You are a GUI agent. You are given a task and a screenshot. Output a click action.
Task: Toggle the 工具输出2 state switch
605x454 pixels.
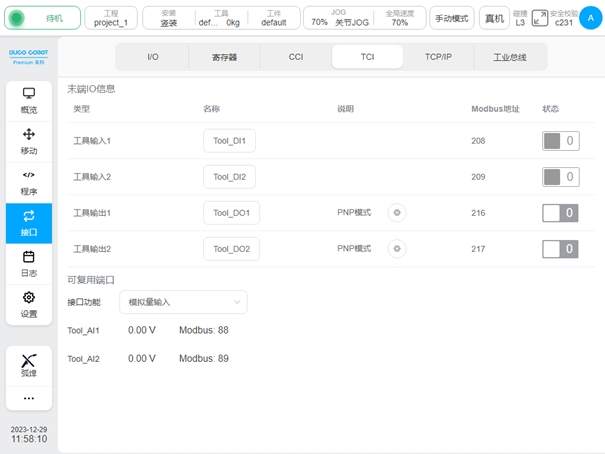click(x=559, y=249)
